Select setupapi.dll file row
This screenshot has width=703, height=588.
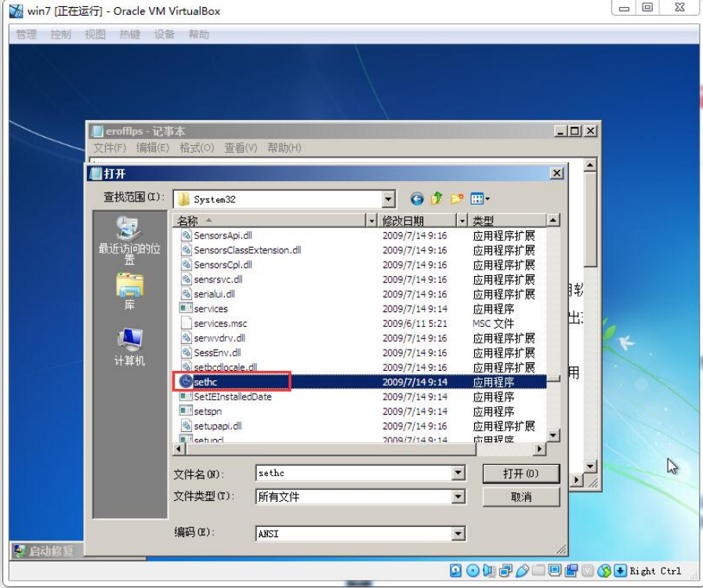click(x=360, y=426)
